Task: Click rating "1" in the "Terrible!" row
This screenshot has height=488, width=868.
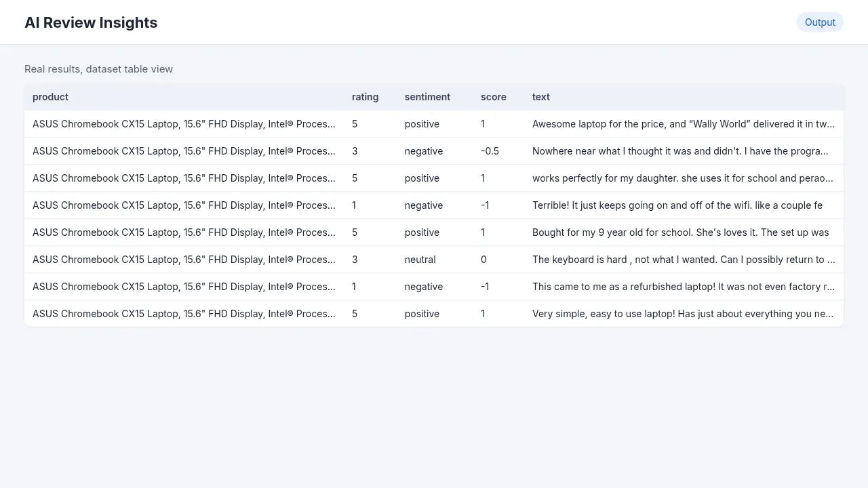Action: coord(354,205)
